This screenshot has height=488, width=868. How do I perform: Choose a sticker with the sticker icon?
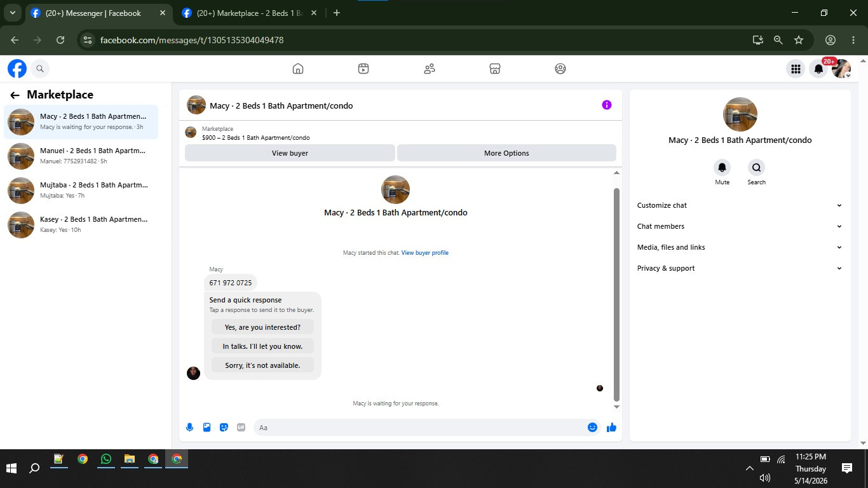coord(224,428)
